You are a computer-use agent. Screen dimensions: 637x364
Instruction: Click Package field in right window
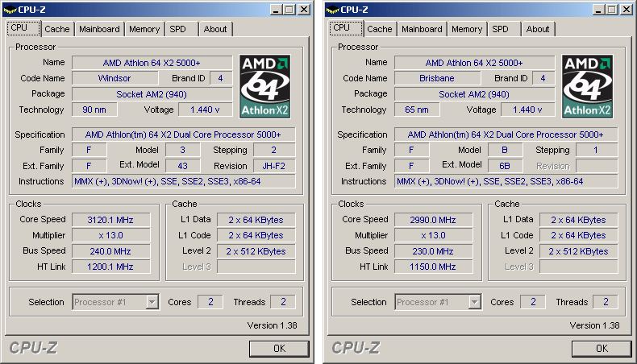pos(474,94)
